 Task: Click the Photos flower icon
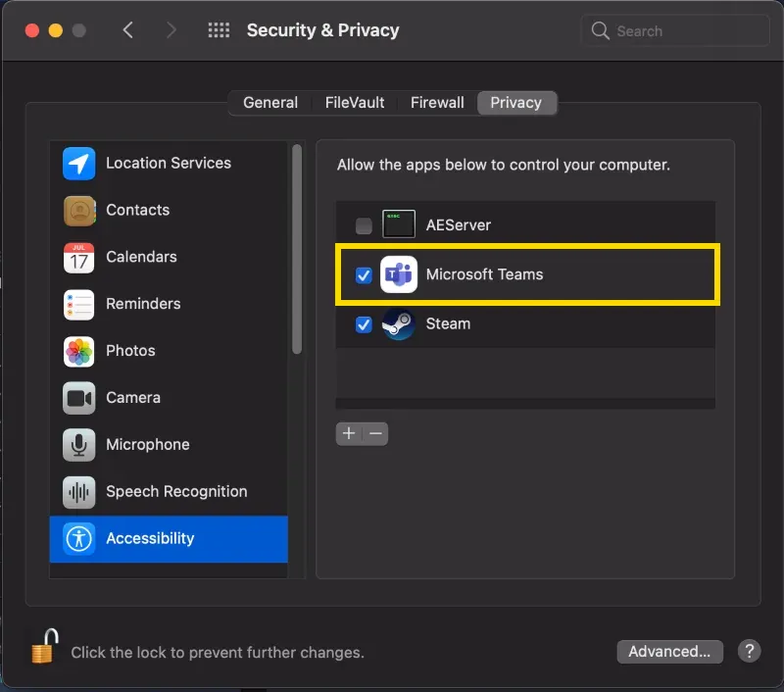[79, 352]
